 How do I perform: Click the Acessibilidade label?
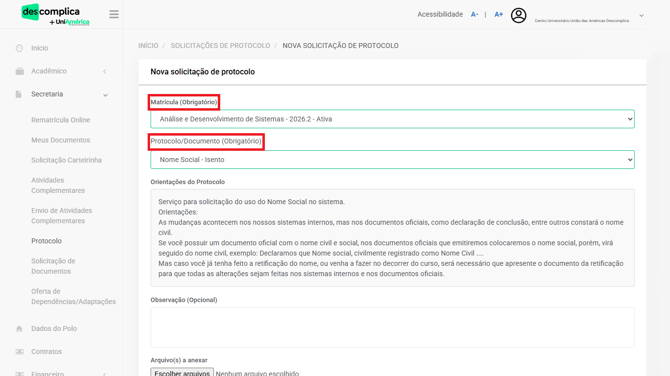tap(440, 15)
